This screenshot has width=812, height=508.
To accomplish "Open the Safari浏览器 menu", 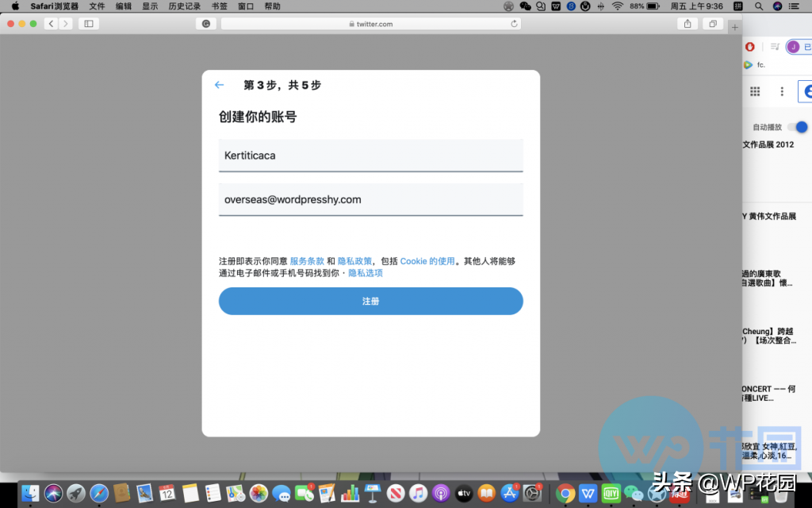I will [x=55, y=6].
